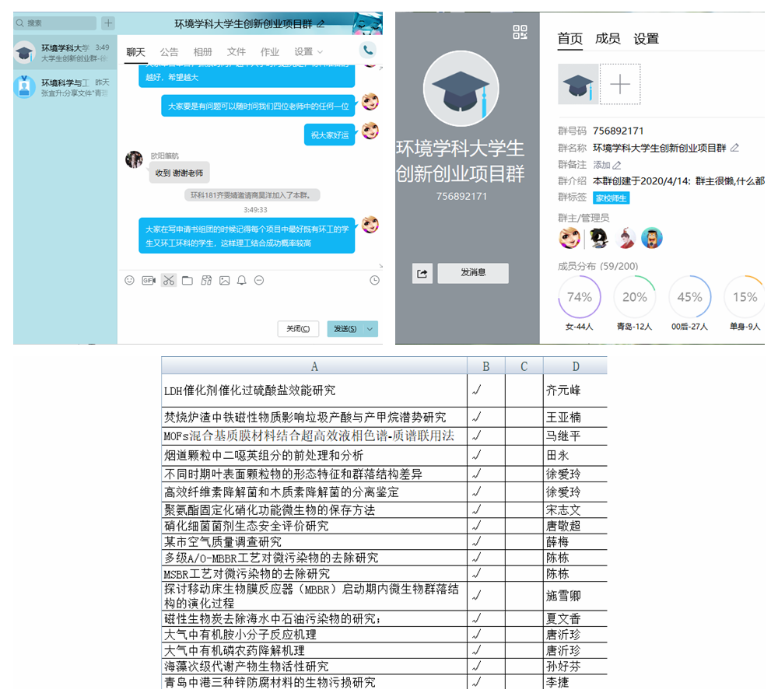
Task: Open message history clock icon
Action: click(374, 280)
